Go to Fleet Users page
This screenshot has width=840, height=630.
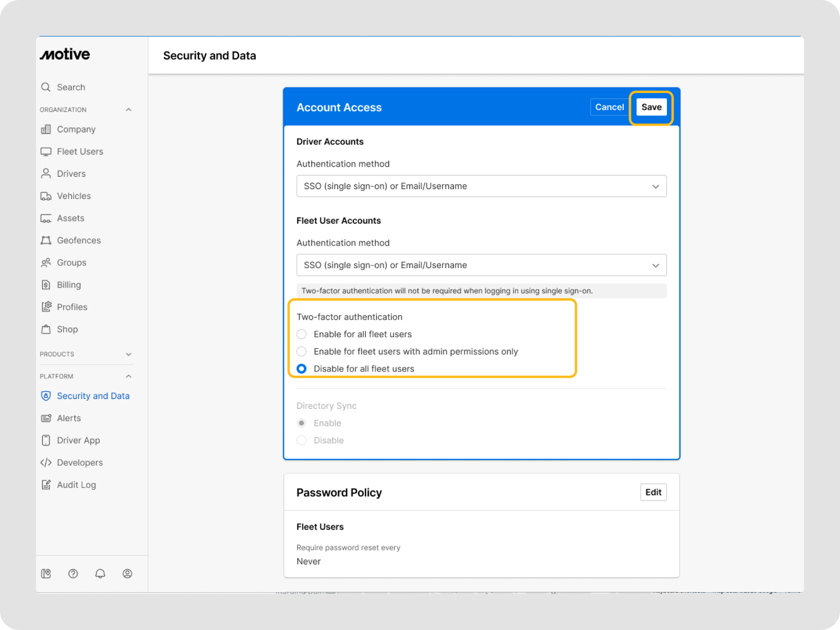tap(80, 152)
